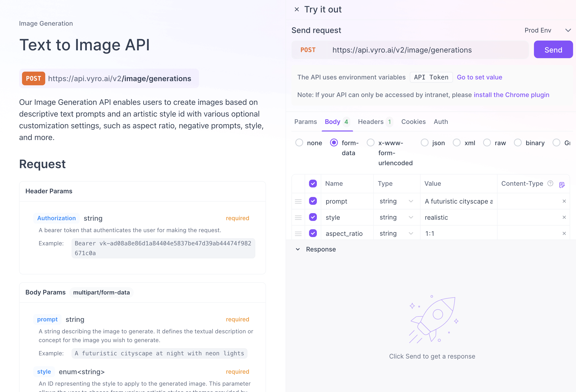
Task: Toggle the select-all checkbox in table header
Action: 313,184
